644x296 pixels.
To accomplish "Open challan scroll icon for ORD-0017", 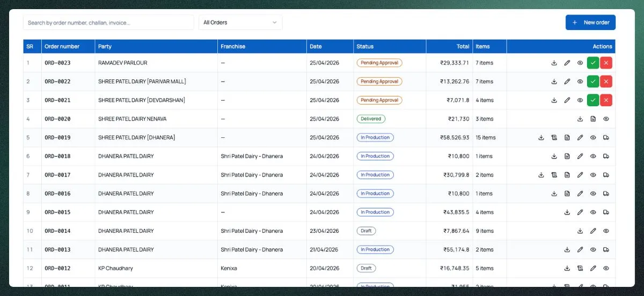I will point(554,175).
